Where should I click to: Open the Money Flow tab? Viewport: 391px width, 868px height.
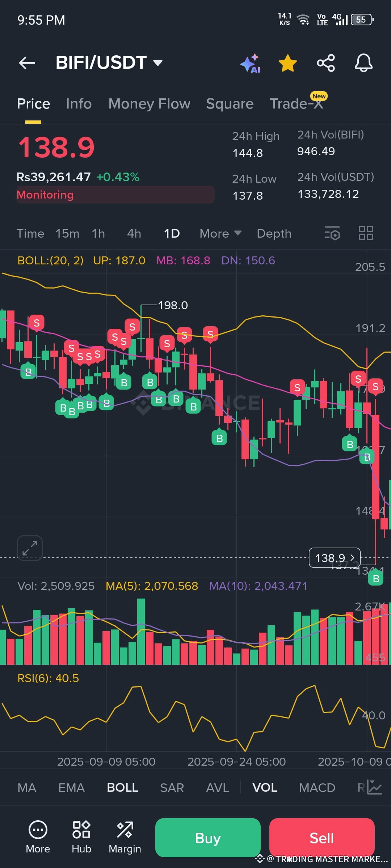tap(149, 104)
